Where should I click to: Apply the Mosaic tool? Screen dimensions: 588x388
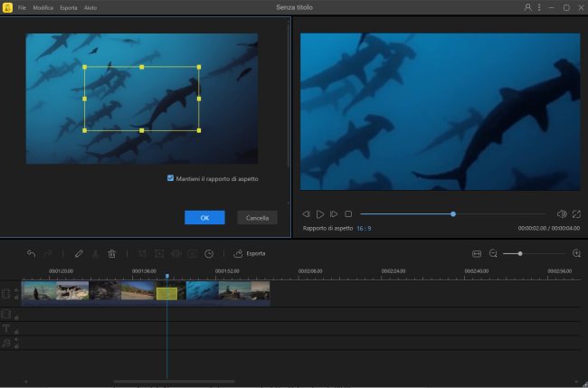point(175,254)
